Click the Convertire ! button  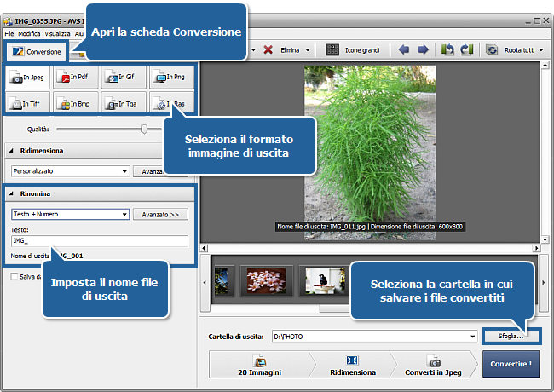[x=510, y=364]
